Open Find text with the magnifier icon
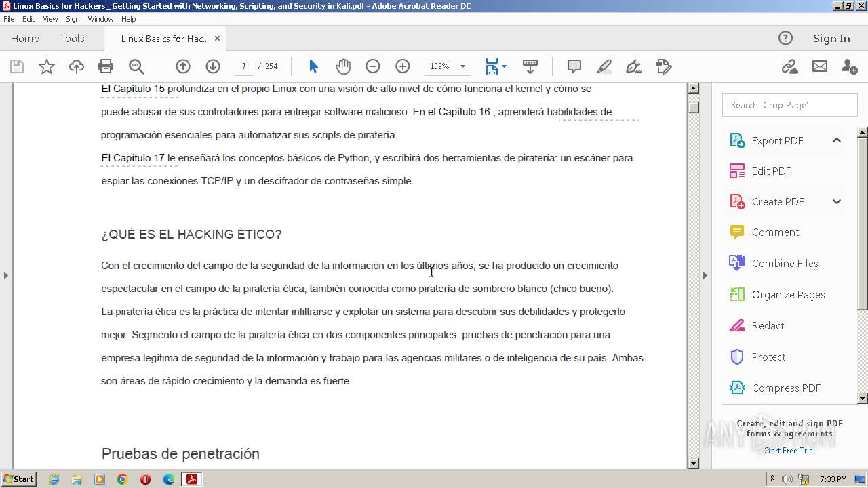 136,66
